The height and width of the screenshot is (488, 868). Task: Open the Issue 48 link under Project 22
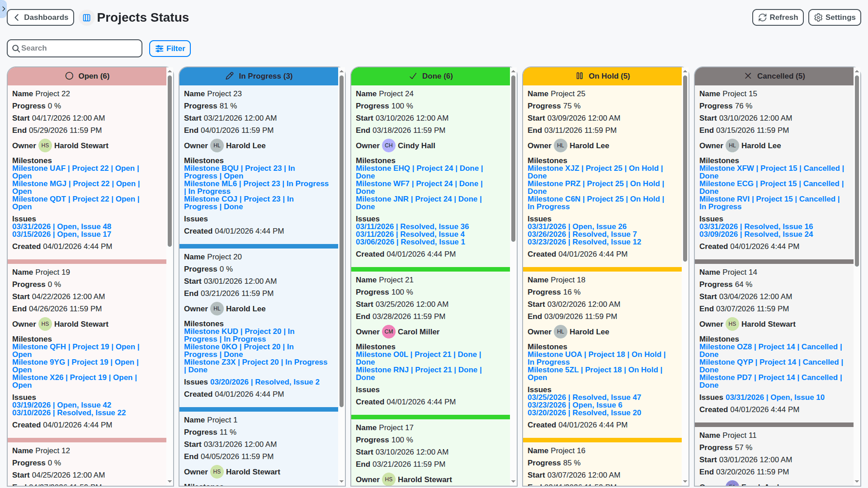point(61,226)
